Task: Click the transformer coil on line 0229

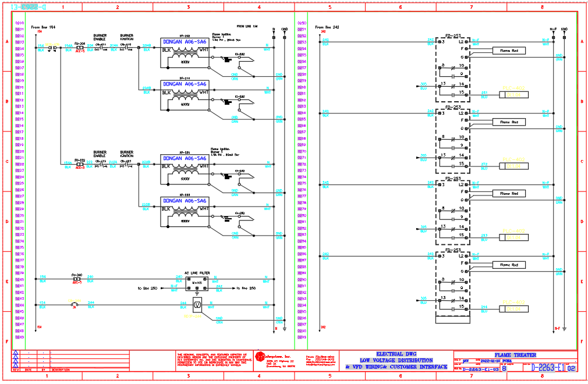Action: pyautogui.click(x=185, y=210)
